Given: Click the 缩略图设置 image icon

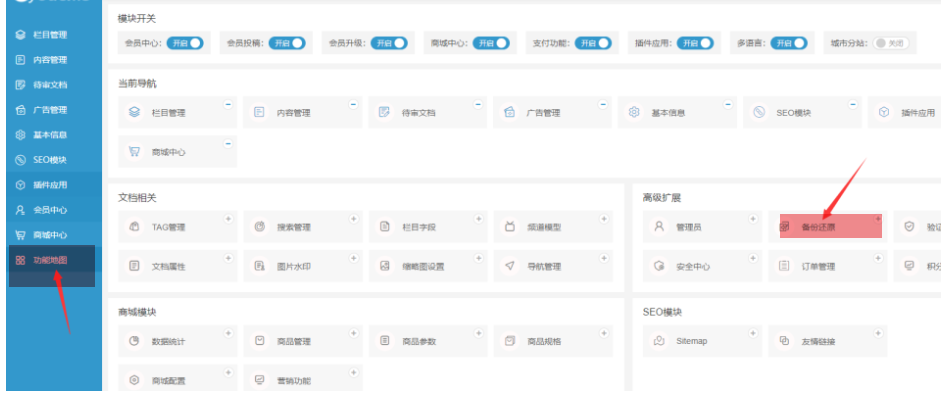Looking at the screenshot, I should [x=385, y=266].
